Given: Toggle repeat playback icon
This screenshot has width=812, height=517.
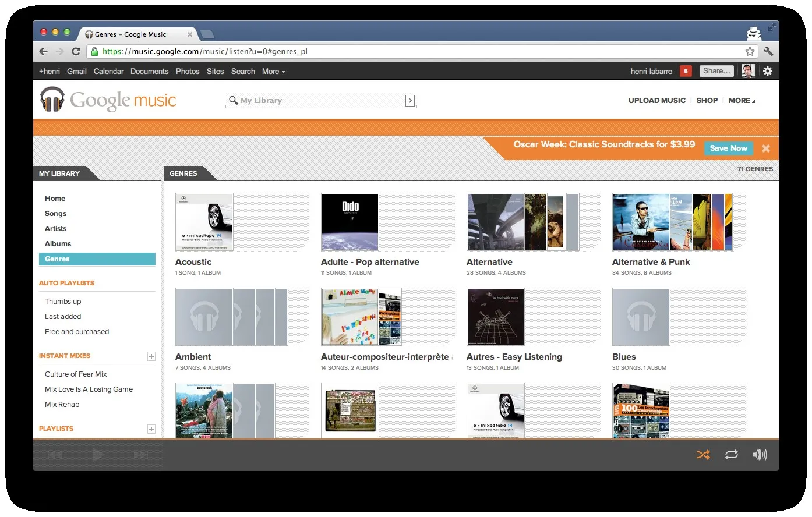Looking at the screenshot, I should coord(732,455).
